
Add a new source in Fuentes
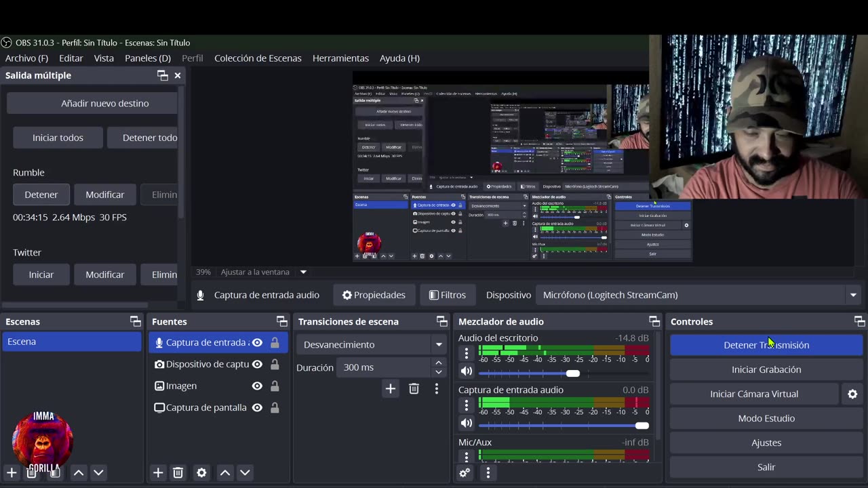[158, 472]
